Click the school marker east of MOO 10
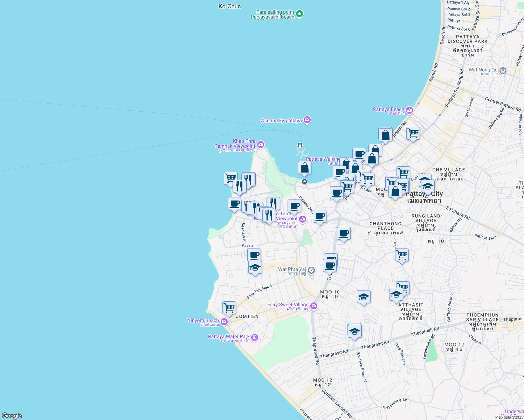This screenshot has height=420, width=524. tap(364, 298)
